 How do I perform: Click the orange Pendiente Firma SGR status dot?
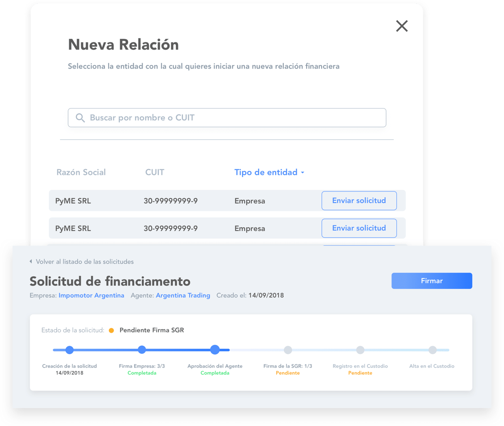tap(111, 330)
